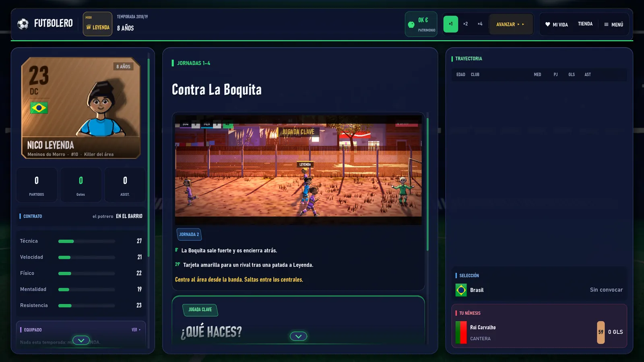Click the heart icon next to Mi Vida

[547, 25]
